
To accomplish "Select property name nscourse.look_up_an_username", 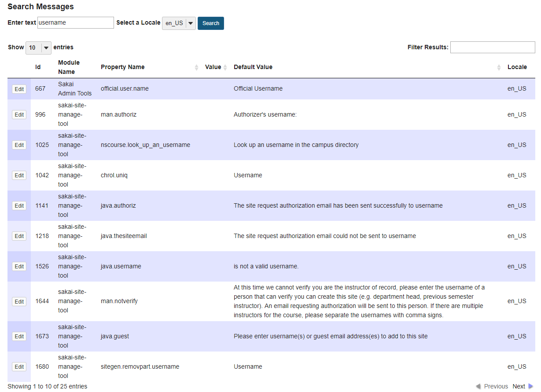I will (x=145, y=145).
